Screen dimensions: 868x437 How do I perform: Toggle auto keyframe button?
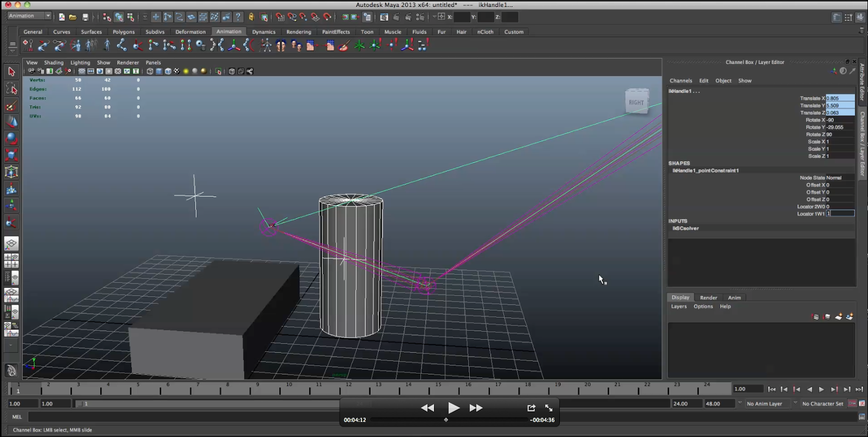pos(852,403)
